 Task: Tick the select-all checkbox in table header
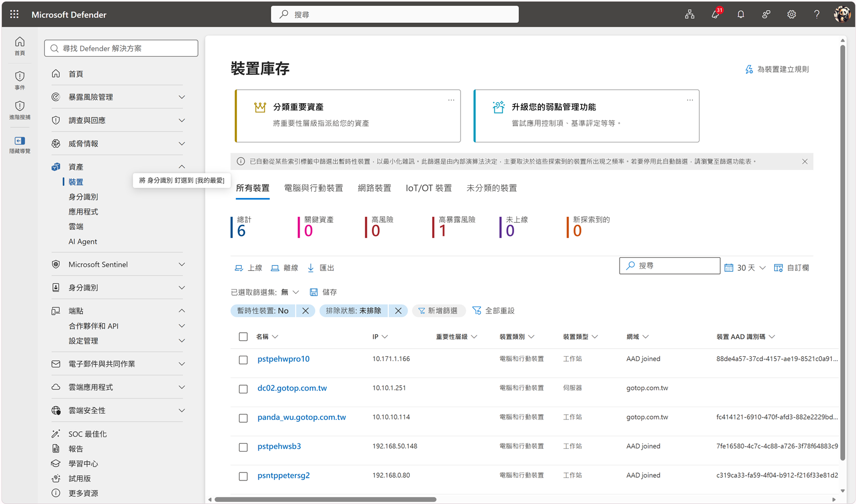243,337
